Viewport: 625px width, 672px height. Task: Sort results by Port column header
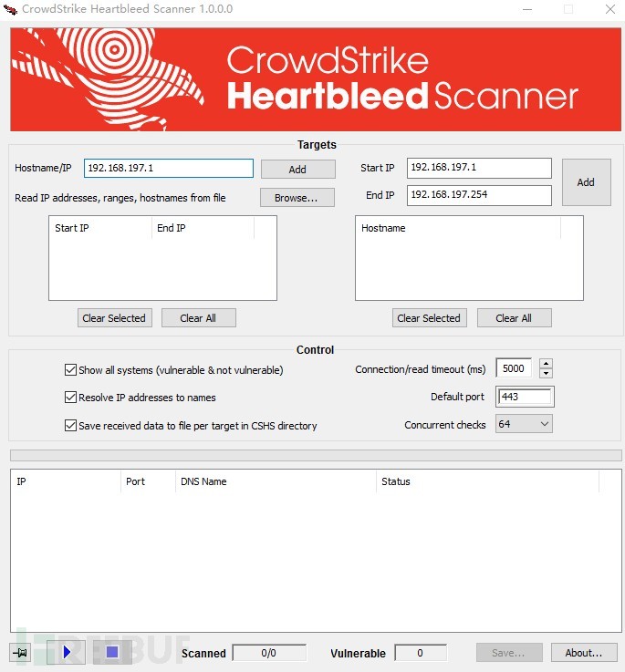click(x=149, y=481)
